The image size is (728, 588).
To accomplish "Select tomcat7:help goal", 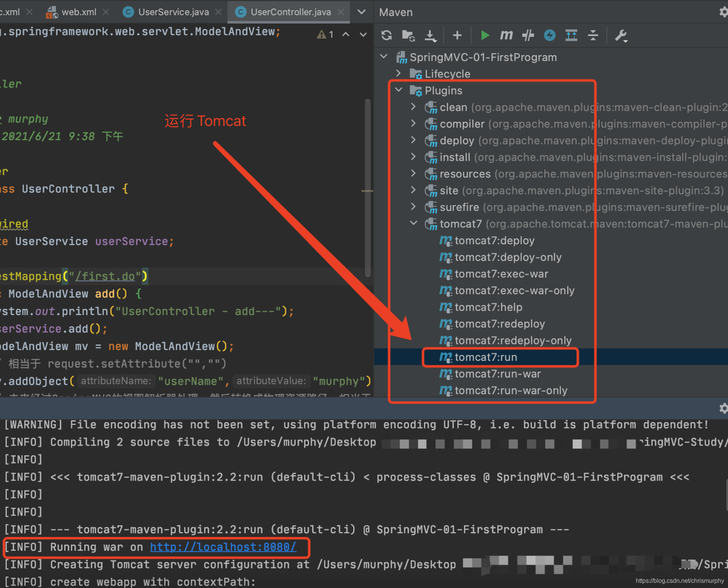I will [x=488, y=307].
